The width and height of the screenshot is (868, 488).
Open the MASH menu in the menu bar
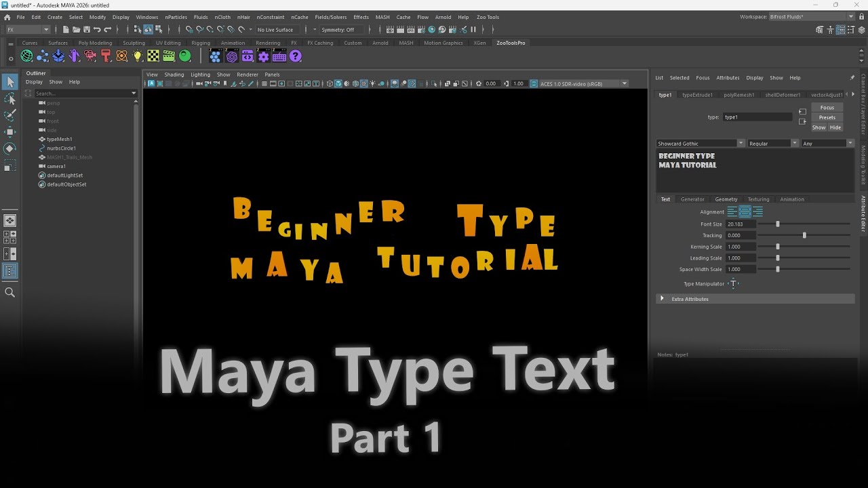point(382,17)
